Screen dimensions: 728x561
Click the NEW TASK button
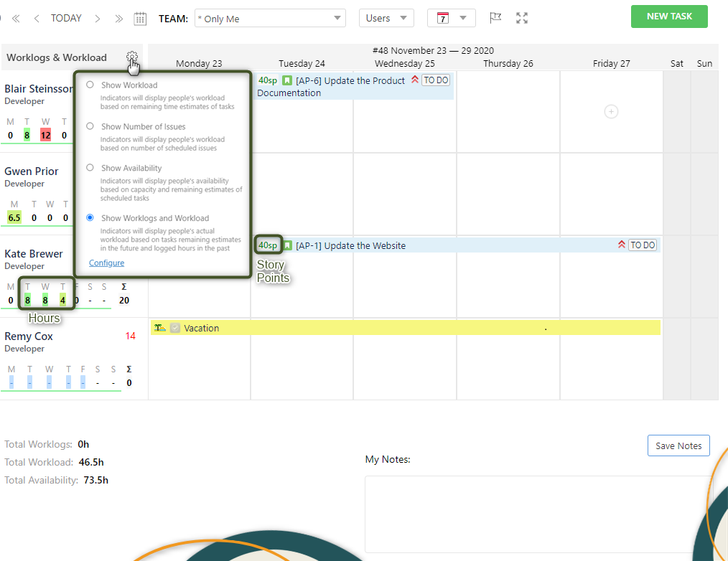coord(669,16)
